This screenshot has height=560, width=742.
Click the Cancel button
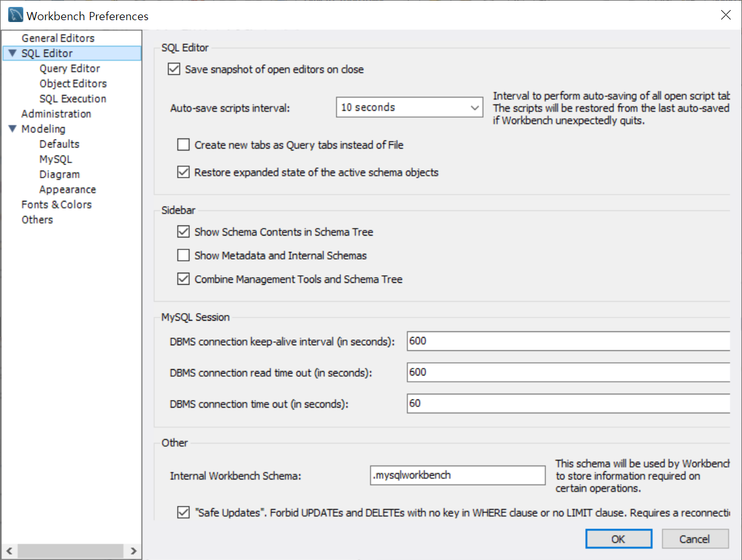click(x=695, y=539)
